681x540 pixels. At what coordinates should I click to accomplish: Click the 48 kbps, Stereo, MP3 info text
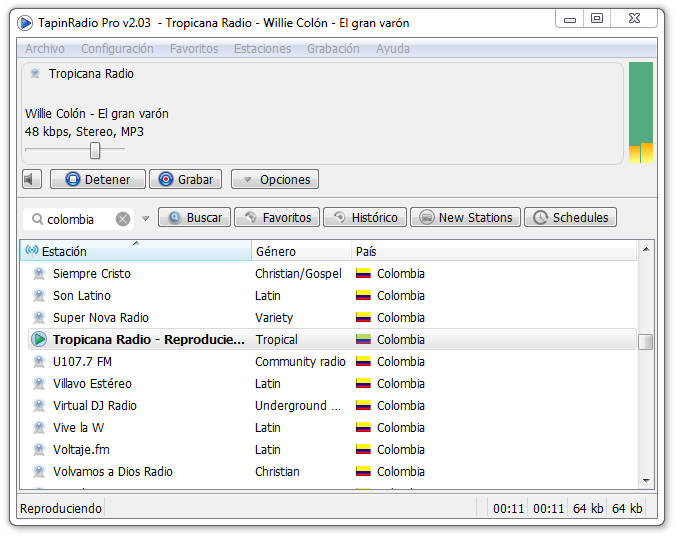[x=84, y=132]
